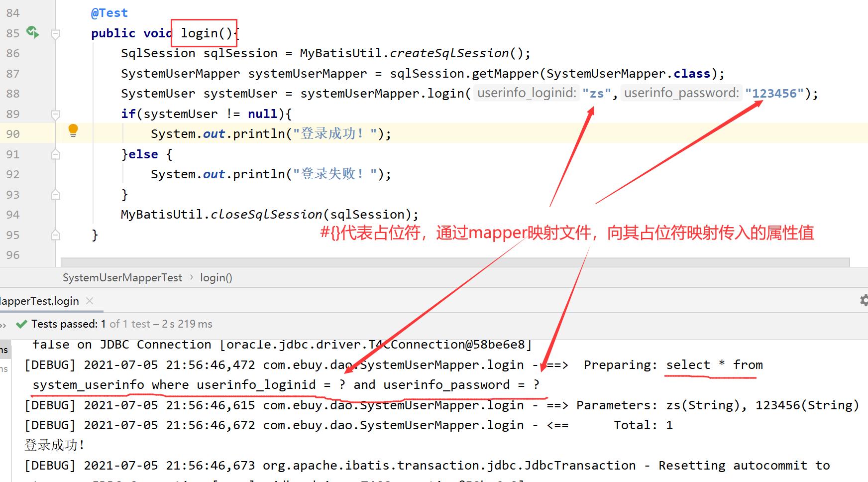The image size is (868, 482).
Task: Toggle the fold marker on line 91
Action: pyautogui.click(x=56, y=154)
